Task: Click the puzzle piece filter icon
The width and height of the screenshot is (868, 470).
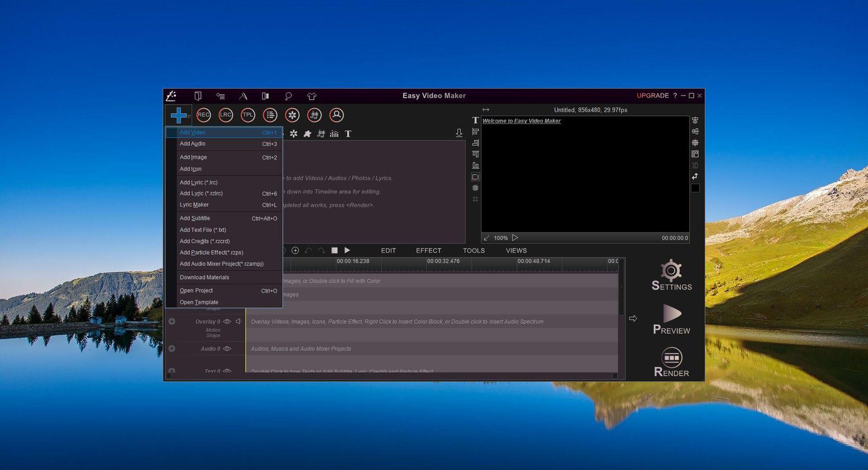Action: [x=307, y=134]
